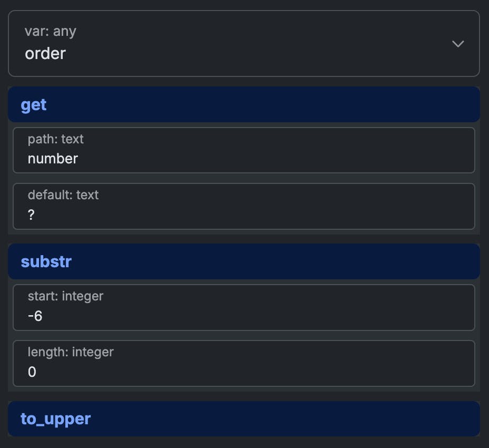The image size is (489, 448).
Task: Click the 'number' value in path field
Action: [x=53, y=159]
